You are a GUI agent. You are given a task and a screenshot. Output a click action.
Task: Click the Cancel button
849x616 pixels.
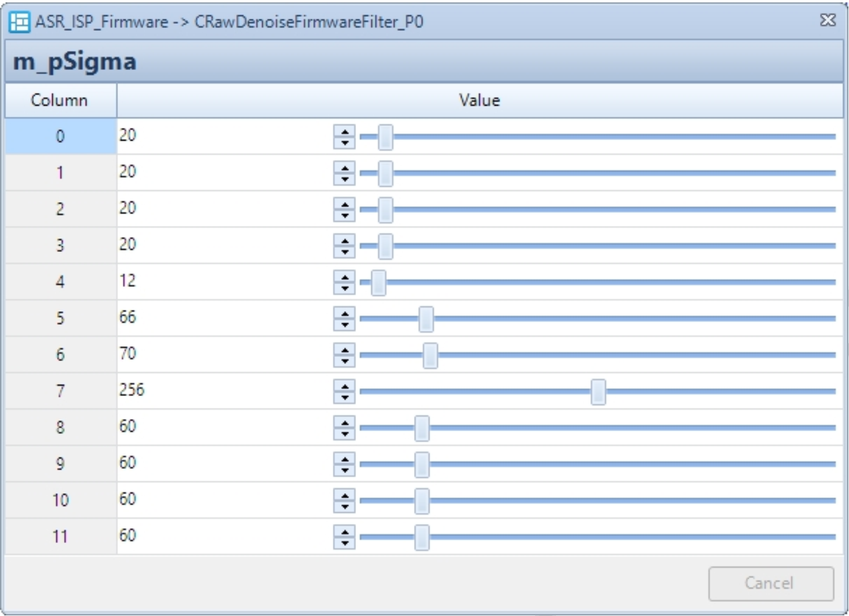coord(771,583)
